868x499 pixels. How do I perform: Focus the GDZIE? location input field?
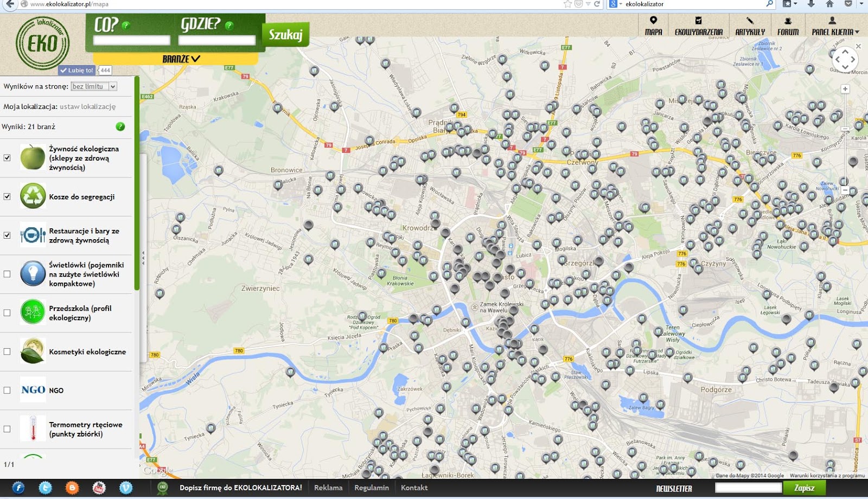[217, 40]
